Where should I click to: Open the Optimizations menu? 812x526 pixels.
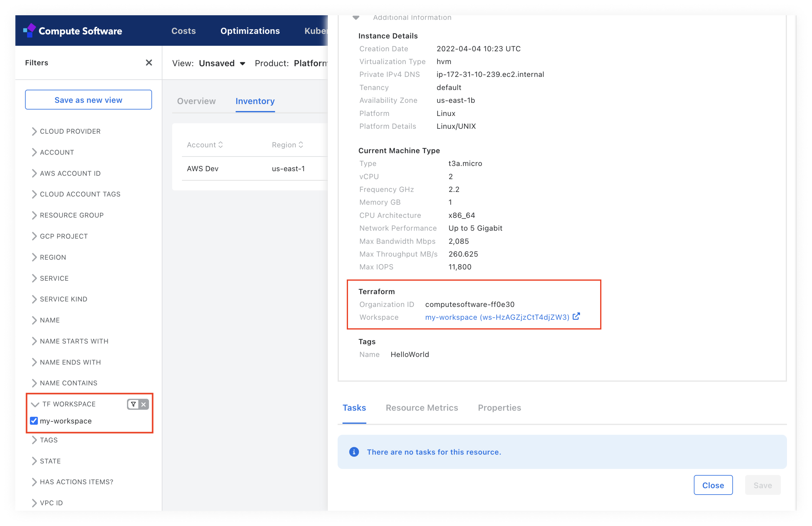pyautogui.click(x=250, y=31)
